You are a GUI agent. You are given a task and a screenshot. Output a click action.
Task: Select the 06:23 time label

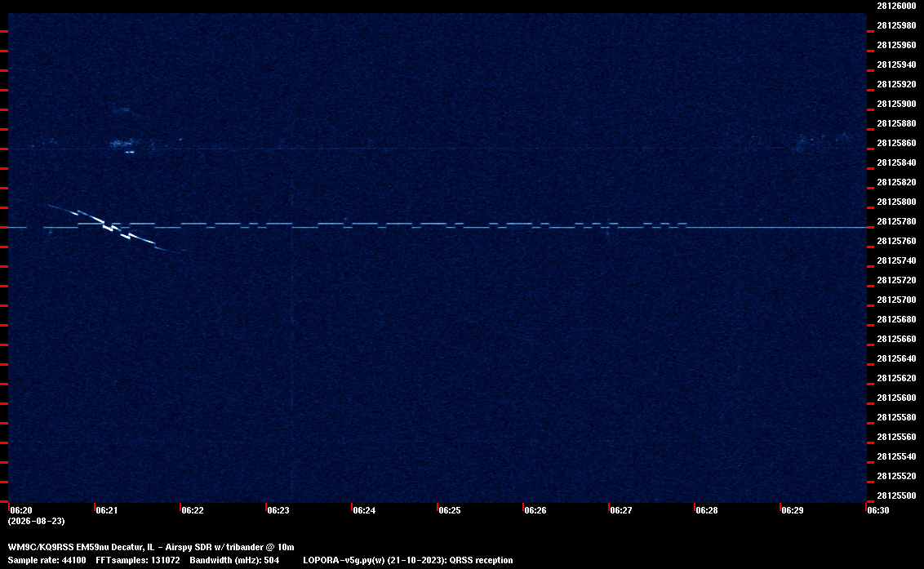point(278,510)
